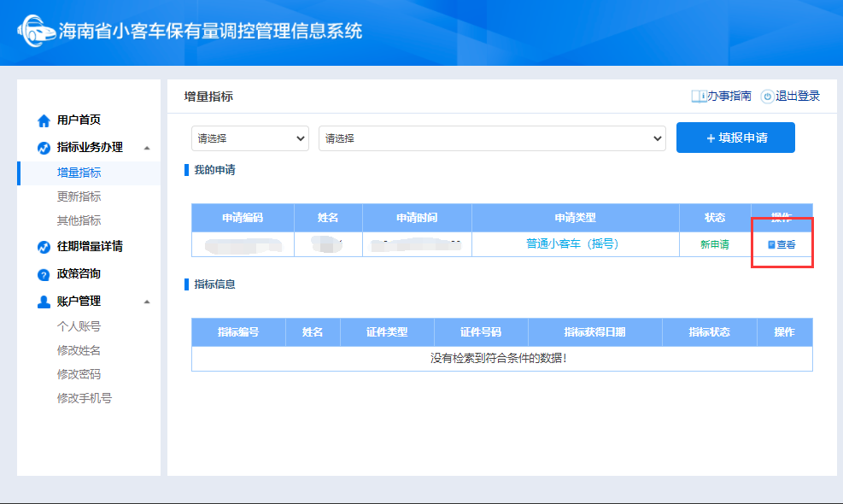Screen dimensions: 843x504
Task: Click the car logo icon in header
Action: pyautogui.click(x=36, y=32)
